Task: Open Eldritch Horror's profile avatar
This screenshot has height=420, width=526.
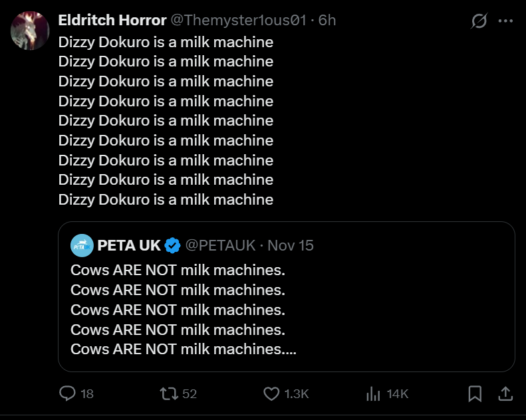Action: coord(30,31)
